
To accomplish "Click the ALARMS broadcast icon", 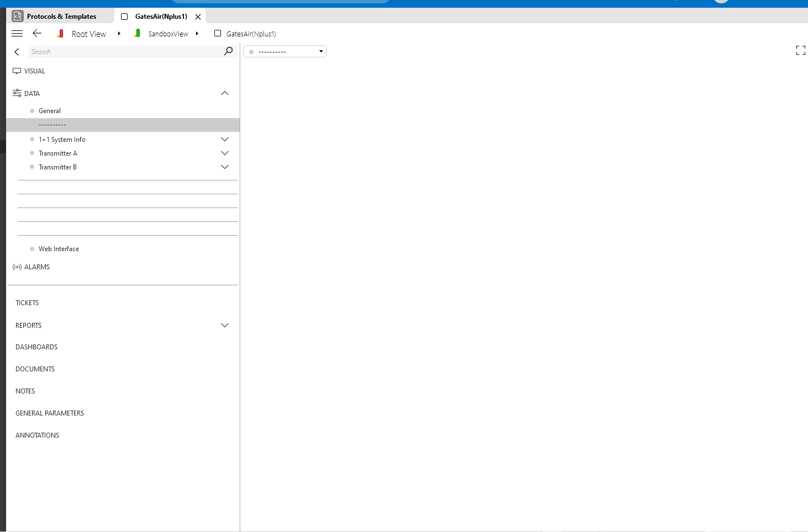I will pos(17,267).
